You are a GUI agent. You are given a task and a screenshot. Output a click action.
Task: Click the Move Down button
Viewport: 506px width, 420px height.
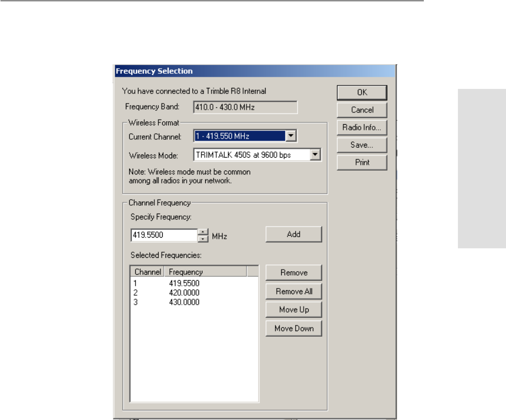(x=294, y=329)
